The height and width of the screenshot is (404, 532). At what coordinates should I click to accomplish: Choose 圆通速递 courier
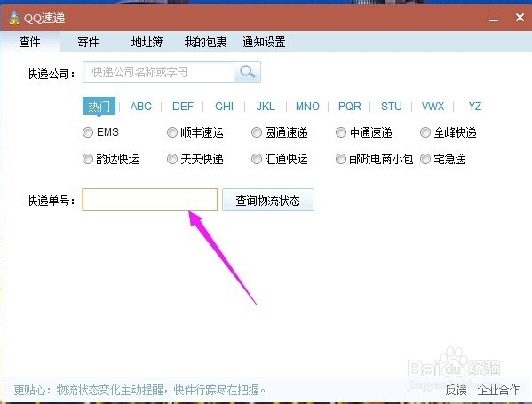[x=257, y=132]
